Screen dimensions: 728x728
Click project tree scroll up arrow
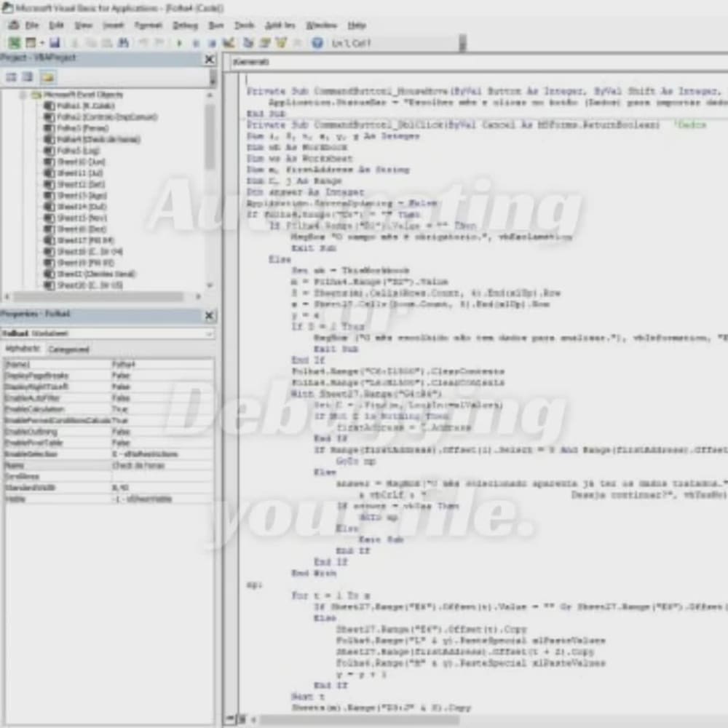point(210,95)
